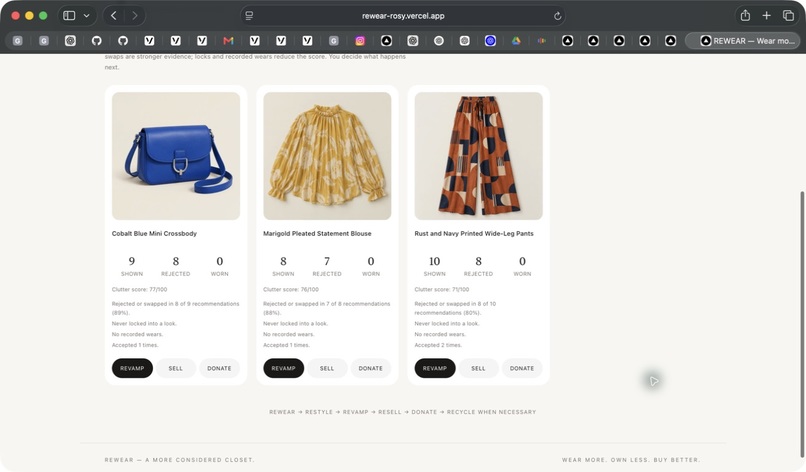Click 'Accepted 2 times.' on pants card
The image size is (806, 472).
pyautogui.click(x=438, y=345)
